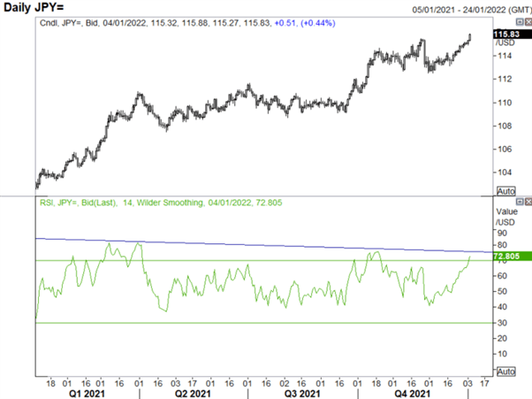
Task: Click the 90 level on RSI axis
Action: click(x=502, y=234)
